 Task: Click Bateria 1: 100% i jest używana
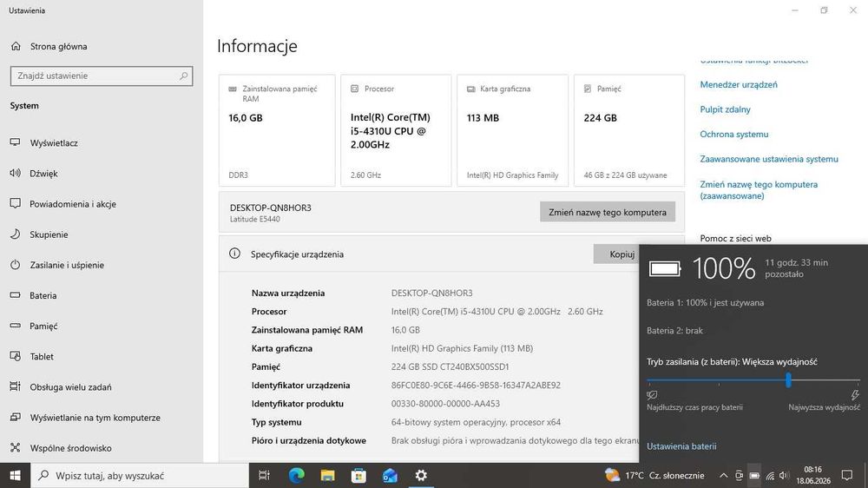pyautogui.click(x=705, y=302)
